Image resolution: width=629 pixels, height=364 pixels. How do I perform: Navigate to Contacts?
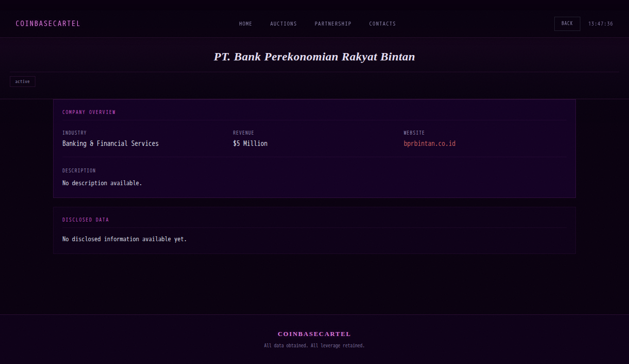[382, 24]
